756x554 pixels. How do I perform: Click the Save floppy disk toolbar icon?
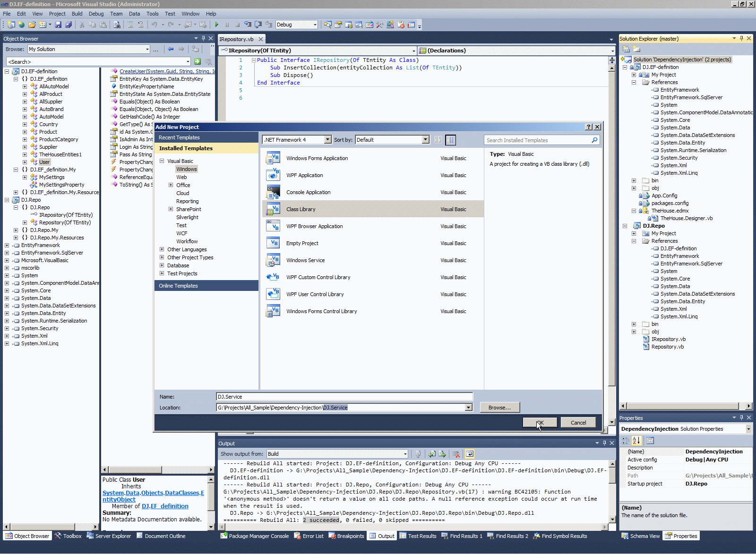(x=58, y=25)
